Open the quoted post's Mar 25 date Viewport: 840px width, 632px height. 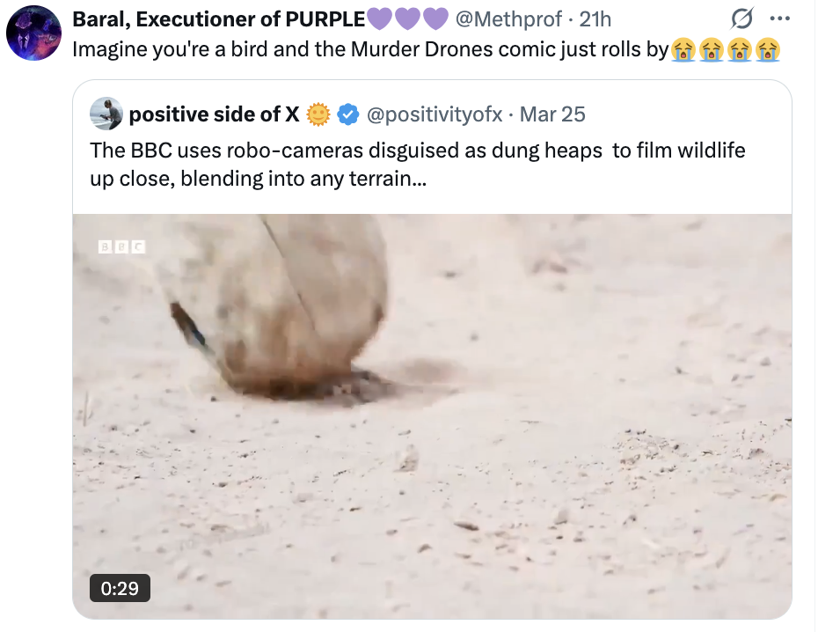(x=553, y=114)
